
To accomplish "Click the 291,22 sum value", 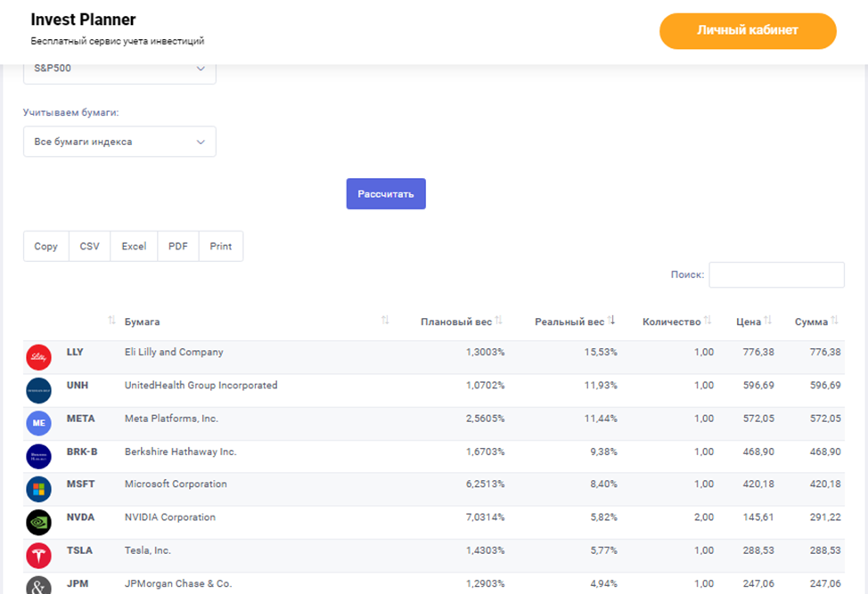I will point(825,517).
